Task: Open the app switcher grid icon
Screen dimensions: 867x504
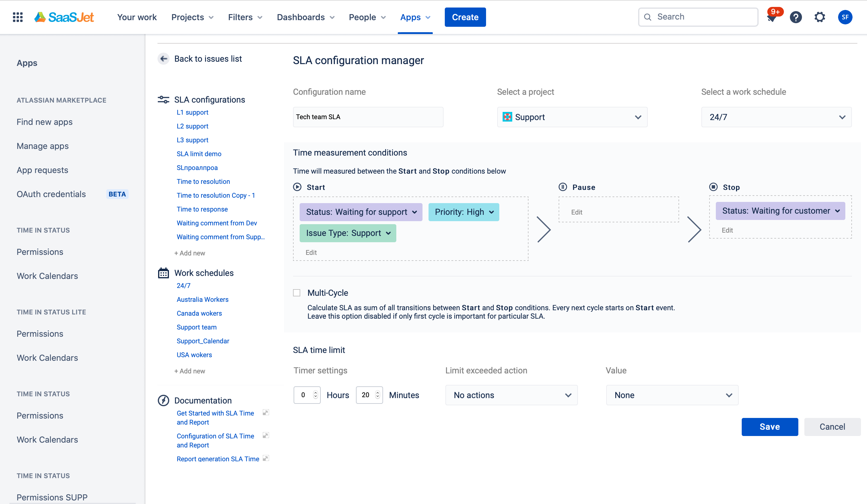Action: click(17, 17)
